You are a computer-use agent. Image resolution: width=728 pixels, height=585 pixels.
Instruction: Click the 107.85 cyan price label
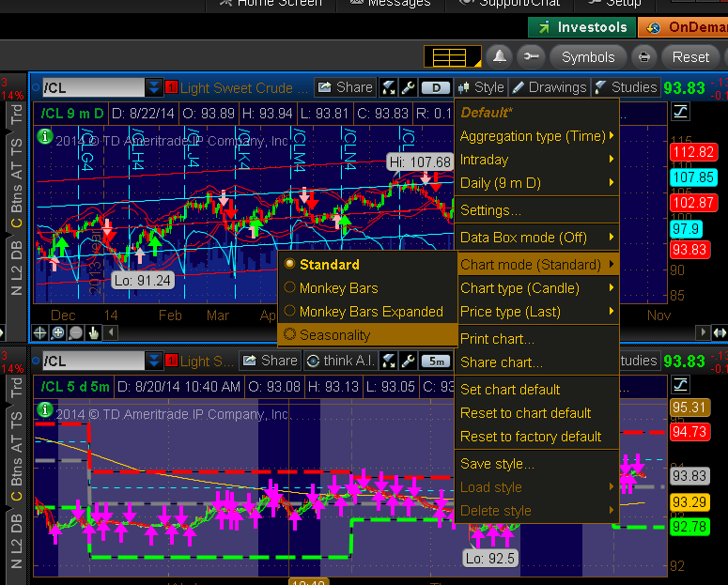point(693,177)
